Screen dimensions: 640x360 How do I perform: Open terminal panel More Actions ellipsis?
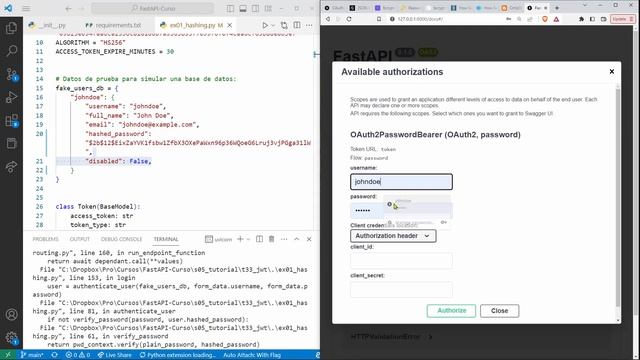pyautogui.click(x=284, y=239)
